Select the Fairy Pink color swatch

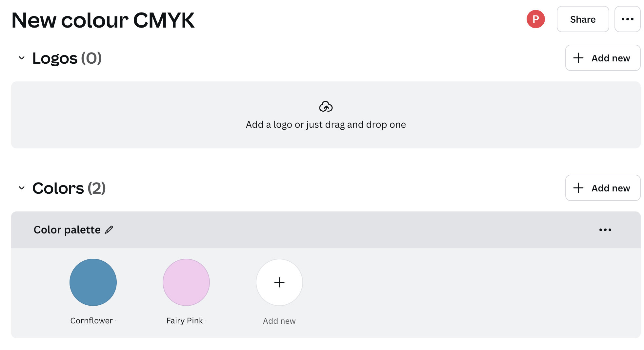[186, 282]
